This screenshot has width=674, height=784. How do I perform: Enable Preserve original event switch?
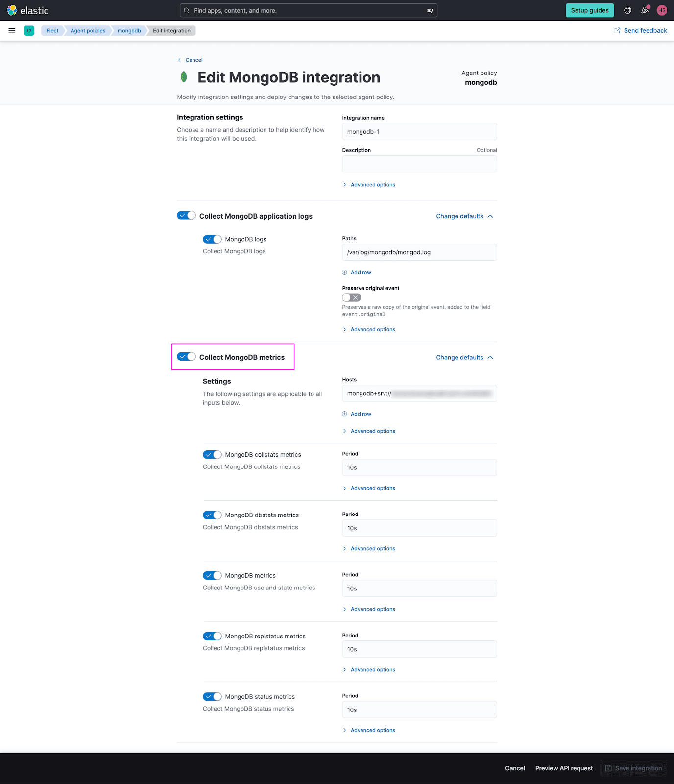pos(351,297)
